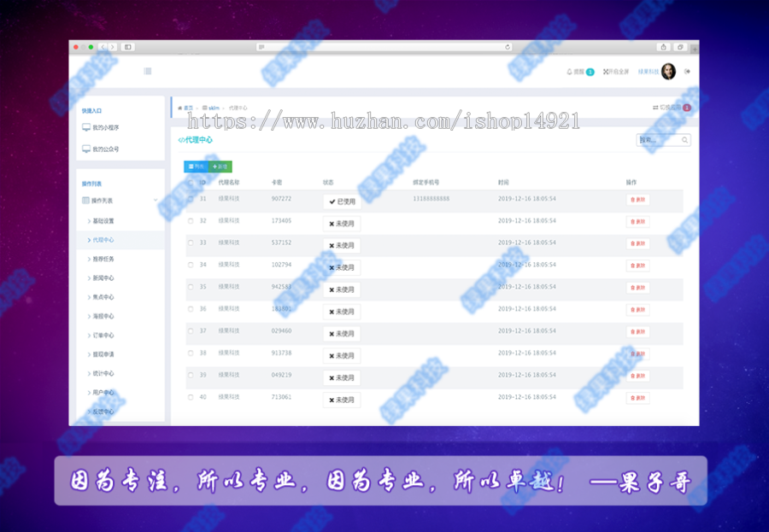This screenshot has width=769, height=532.
Task: Delete row with ID 36
Action: (638, 310)
